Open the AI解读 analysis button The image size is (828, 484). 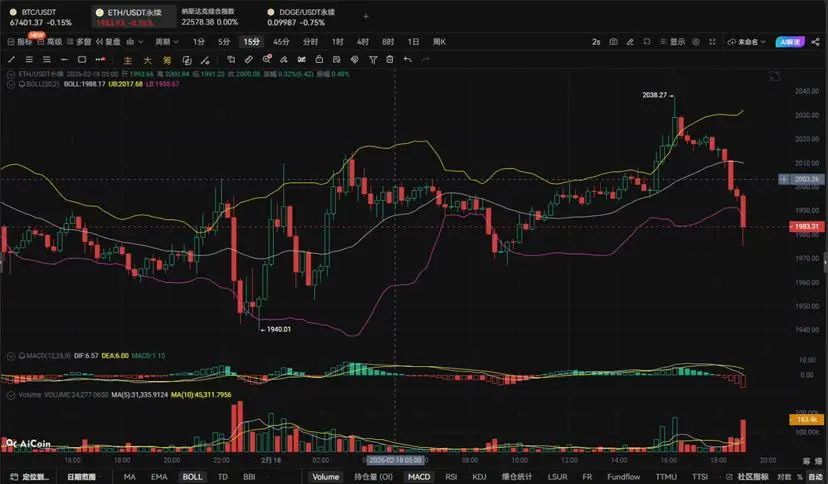(790, 42)
